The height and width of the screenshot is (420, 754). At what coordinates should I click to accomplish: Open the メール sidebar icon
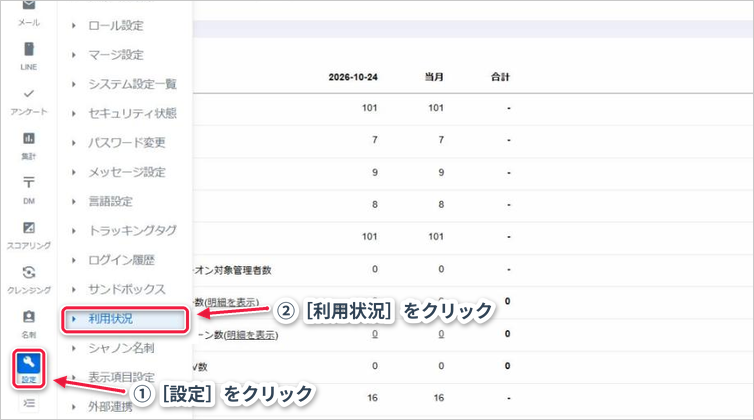(x=29, y=6)
